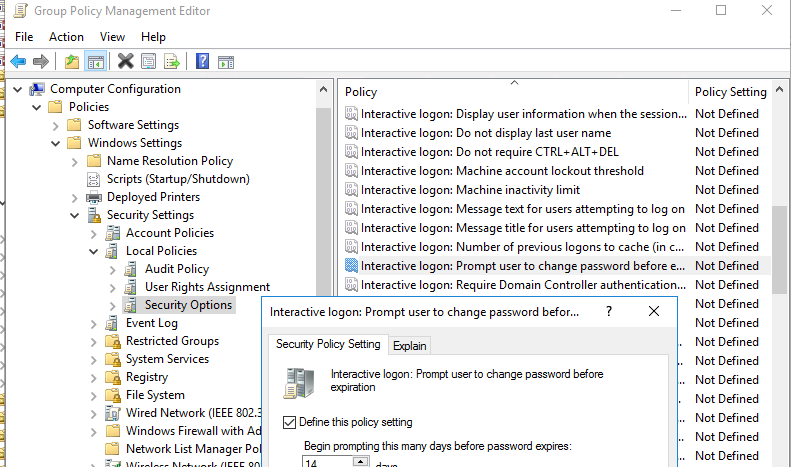Open the Help menu
Viewport: 791px width, 467px height.
pyautogui.click(x=153, y=37)
